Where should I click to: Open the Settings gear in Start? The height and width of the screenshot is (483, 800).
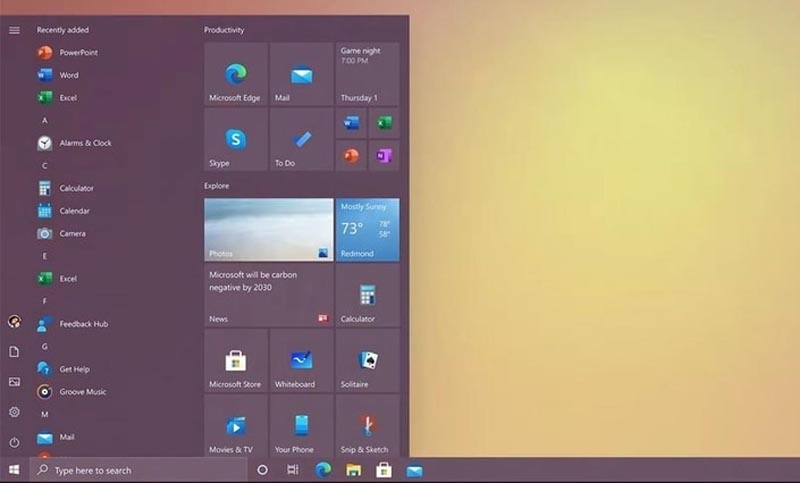14,412
